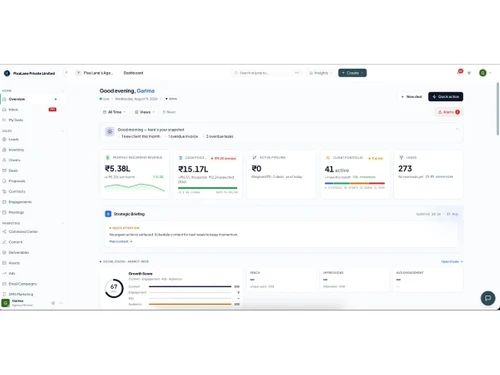This screenshot has height=375, width=500.
Task: Click the 1 new client this month chip
Action: click(140, 136)
